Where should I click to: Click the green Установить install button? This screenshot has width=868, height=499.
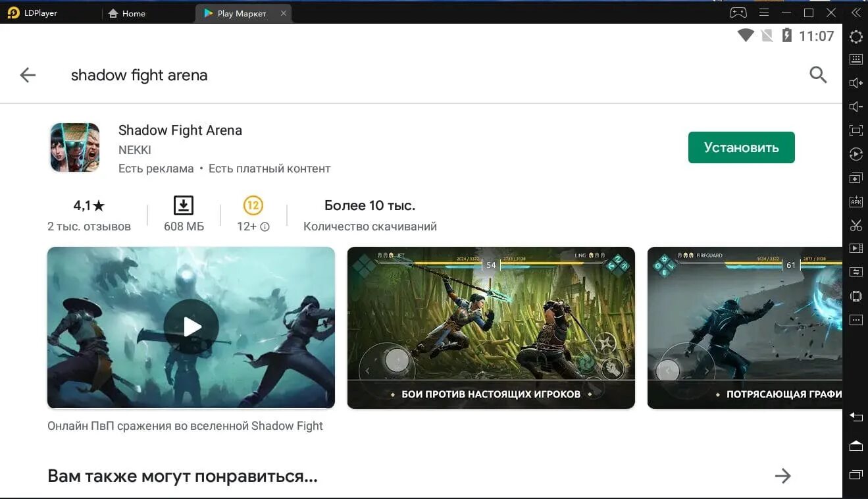coord(741,147)
